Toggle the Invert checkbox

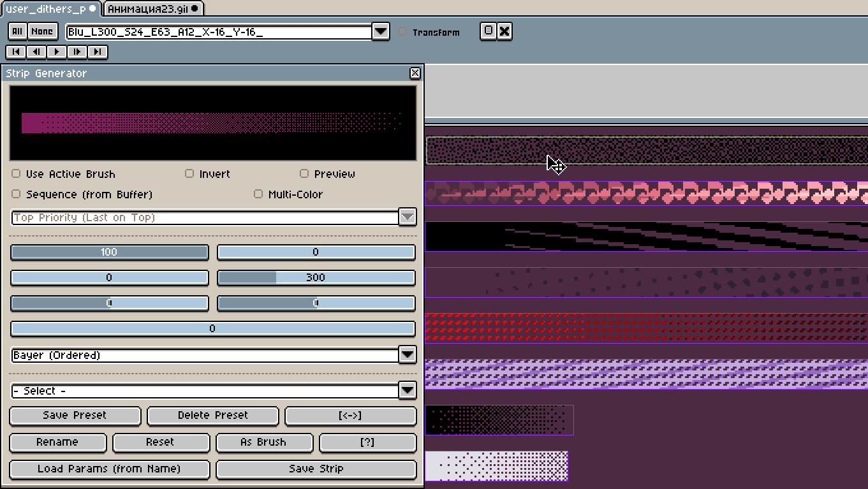tap(189, 174)
